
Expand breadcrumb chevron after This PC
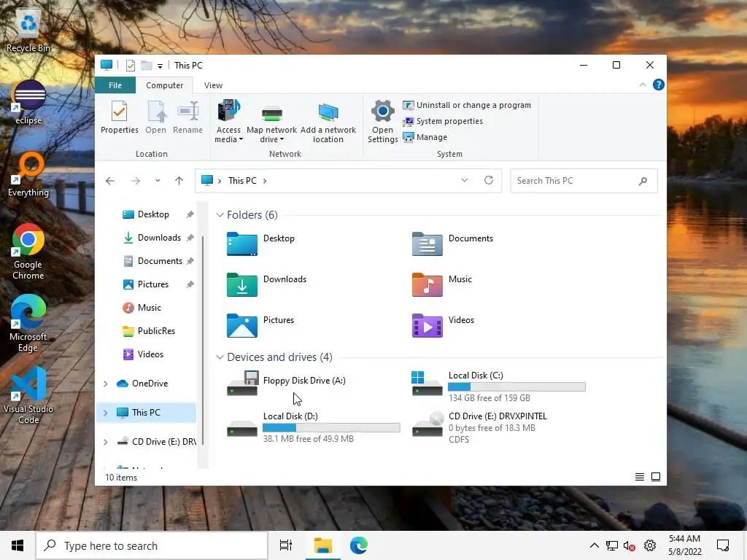[265, 181]
